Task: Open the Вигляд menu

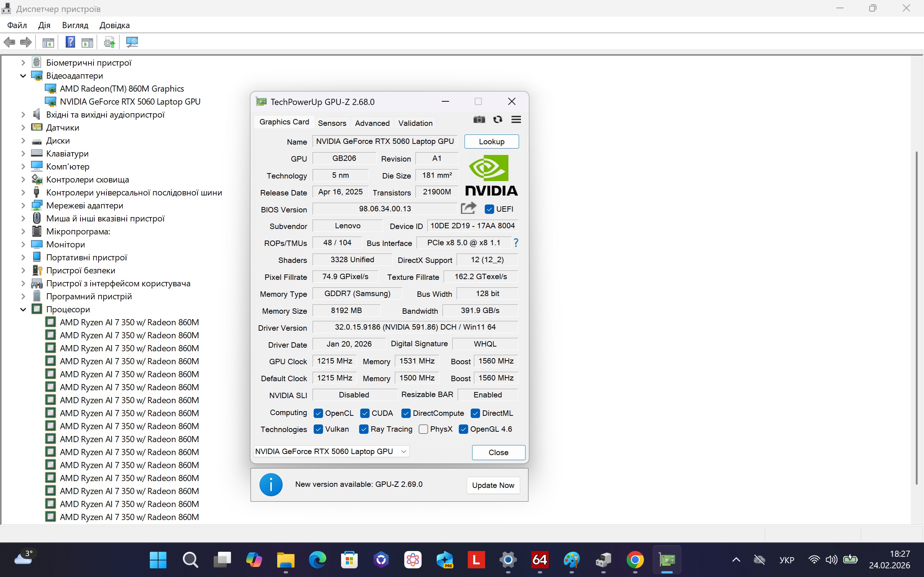Action: point(75,25)
